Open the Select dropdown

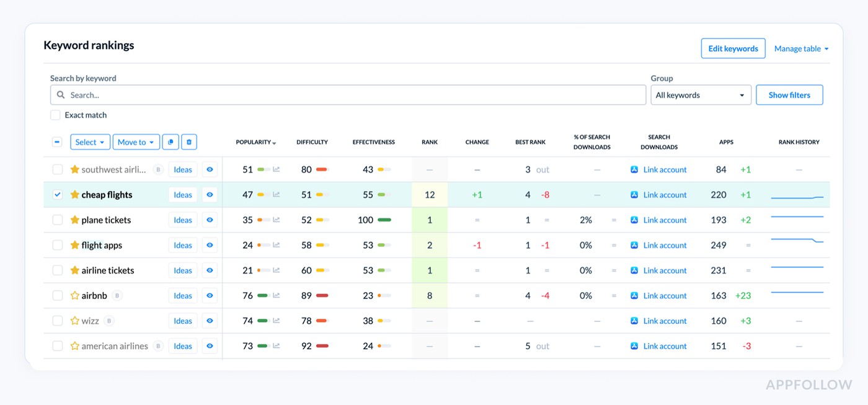click(x=91, y=142)
